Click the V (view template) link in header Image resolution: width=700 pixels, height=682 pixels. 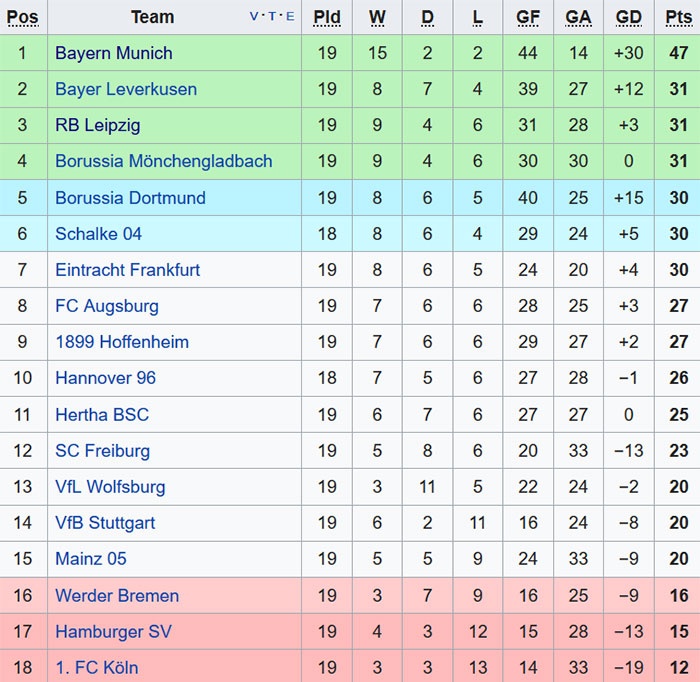pos(254,17)
